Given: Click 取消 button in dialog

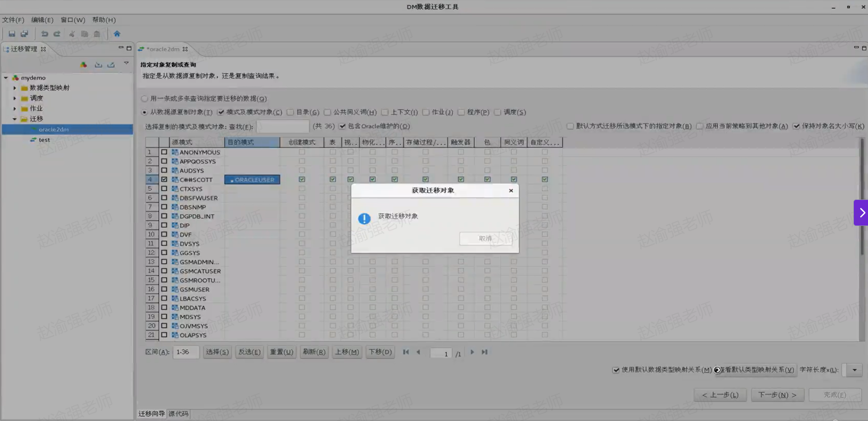Looking at the screenshot, I should [486, 238].
